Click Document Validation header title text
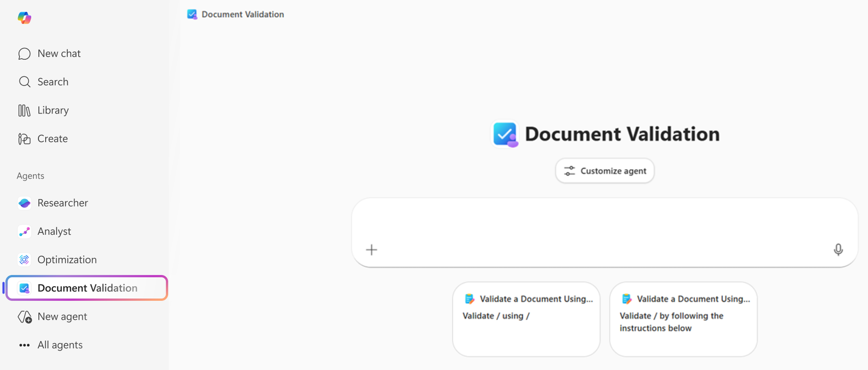 tap(243, 14)
